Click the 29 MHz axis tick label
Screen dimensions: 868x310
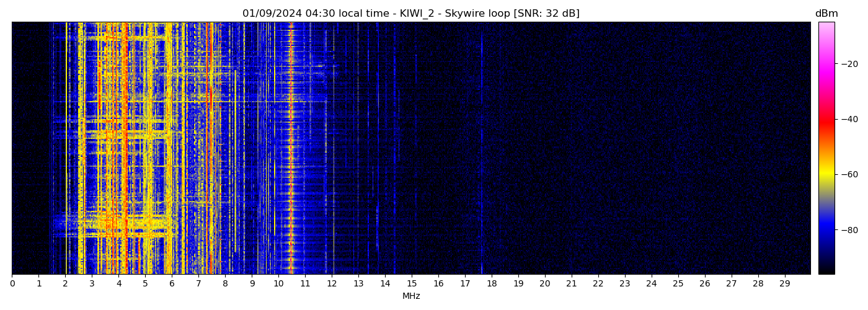tap(785, 284)
